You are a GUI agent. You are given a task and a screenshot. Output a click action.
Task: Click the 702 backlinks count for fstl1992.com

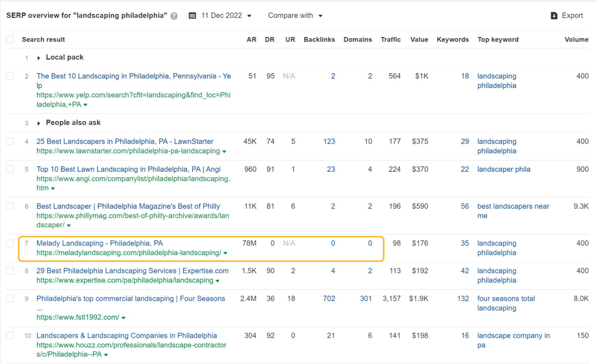(x=329, y=299)
